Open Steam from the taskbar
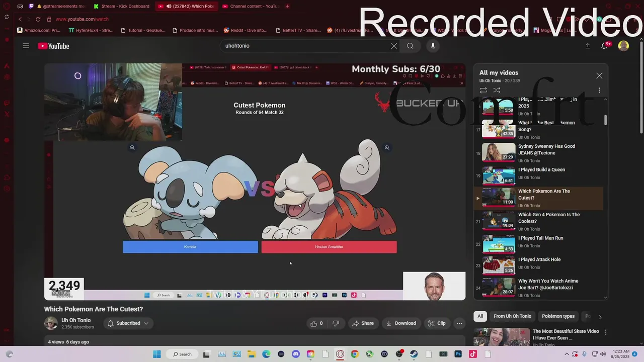This screenshot has height=362, width=644. [x=414, y=354]
